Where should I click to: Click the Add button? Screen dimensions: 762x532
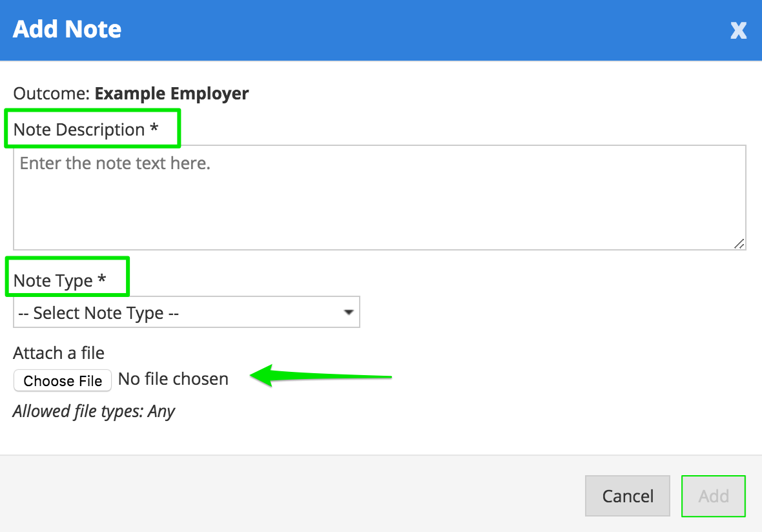click(714, 496)
